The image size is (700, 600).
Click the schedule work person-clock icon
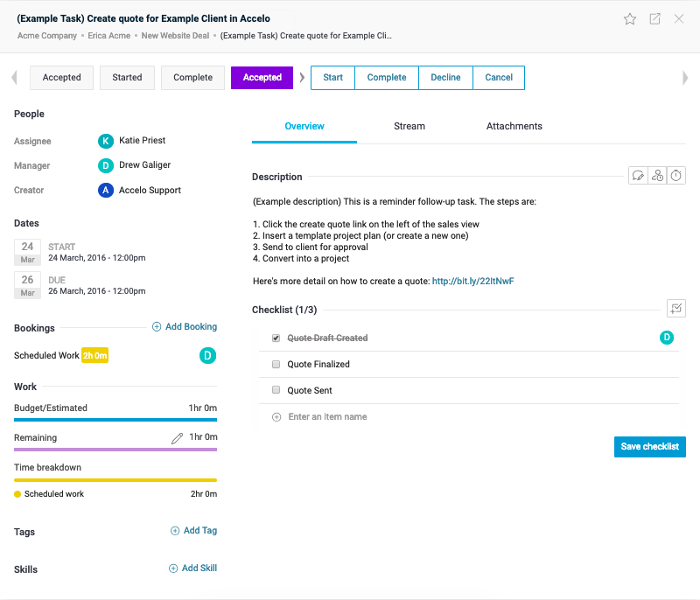tap(657, 176)
